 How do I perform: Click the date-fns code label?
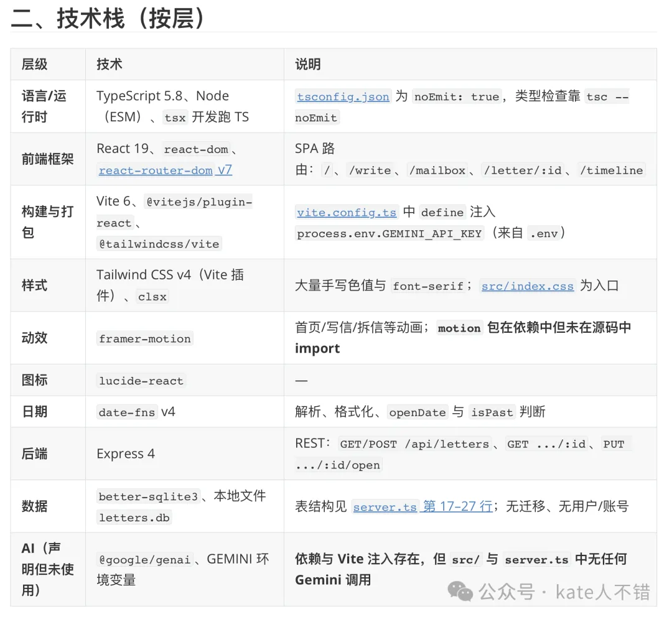[x=127, y=412]
